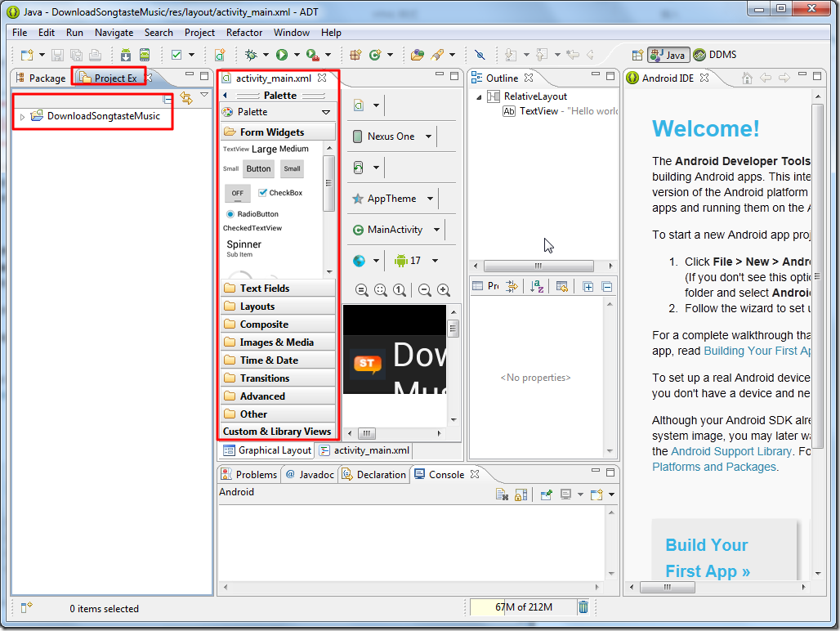The height and width of the screenshot is (631, 840).
Task: Click Android IDE view vertical scrollbar
Action: point(817,276)
